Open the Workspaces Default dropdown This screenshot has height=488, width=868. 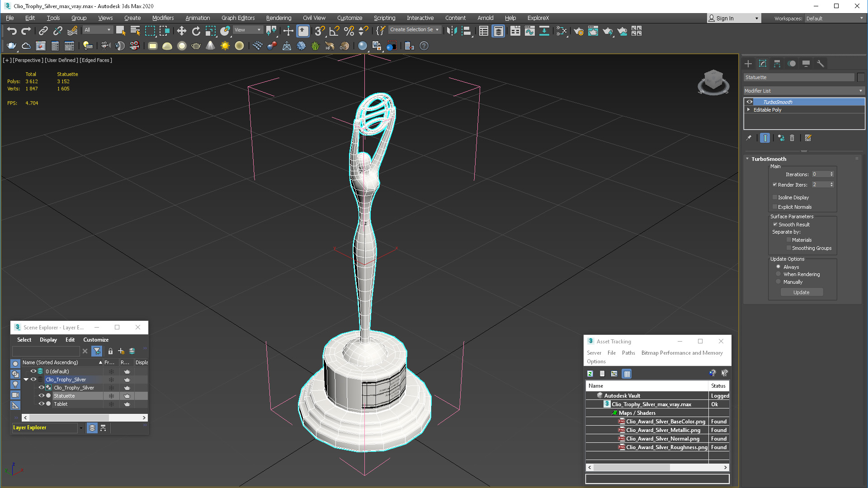coord(835,19)
